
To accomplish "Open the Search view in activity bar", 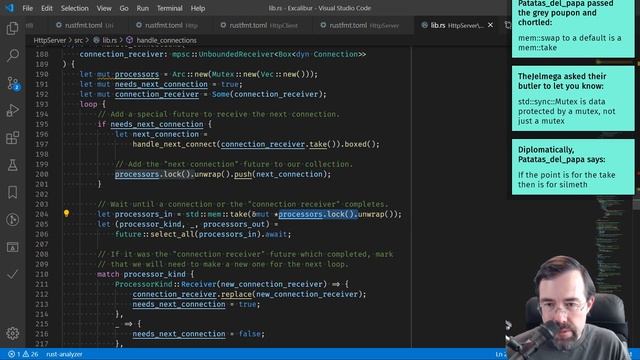I will [12, 55].
